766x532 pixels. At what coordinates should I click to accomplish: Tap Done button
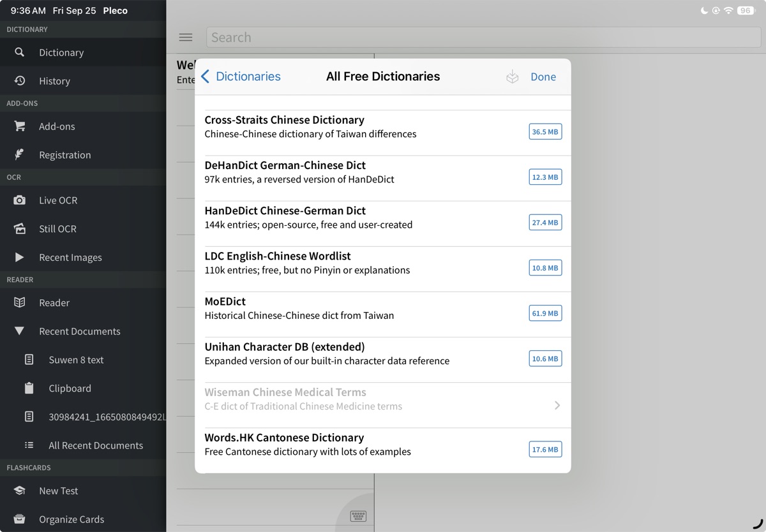543,77
